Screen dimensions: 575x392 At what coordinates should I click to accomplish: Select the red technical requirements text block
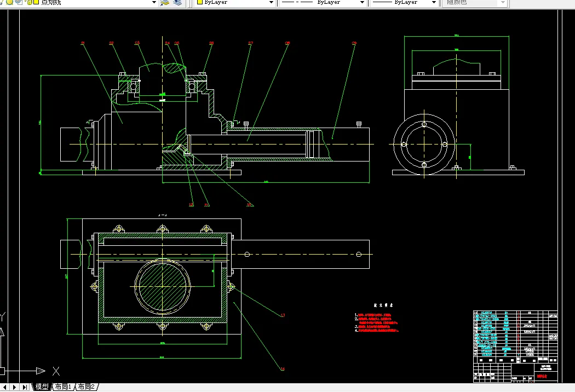point(377,322)
